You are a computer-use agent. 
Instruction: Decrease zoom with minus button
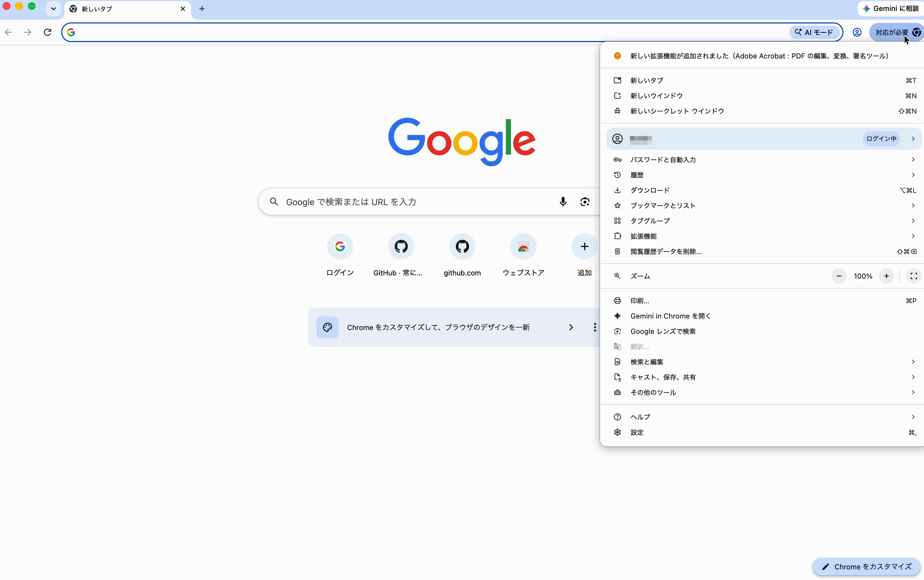click(839, 276)
